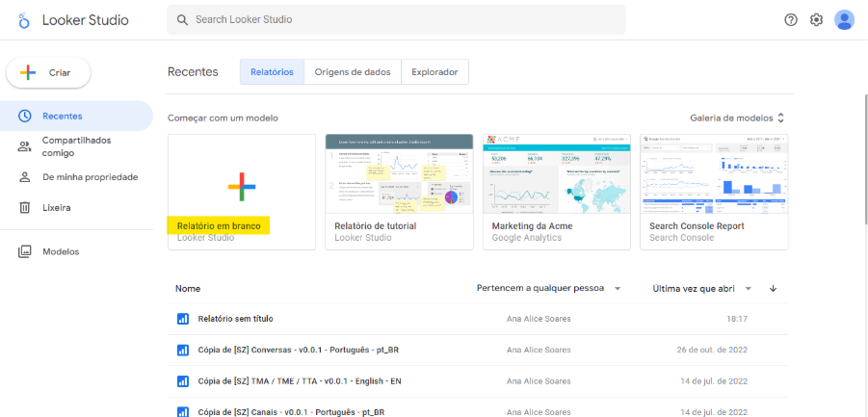Click the colorful plus icon in Criar

[28, 72]
